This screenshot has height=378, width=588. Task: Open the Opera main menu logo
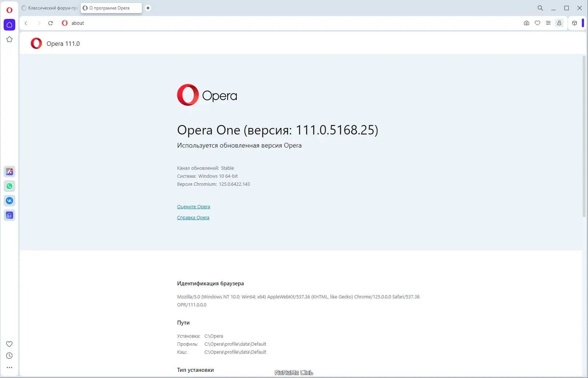[x=9, y=10]
